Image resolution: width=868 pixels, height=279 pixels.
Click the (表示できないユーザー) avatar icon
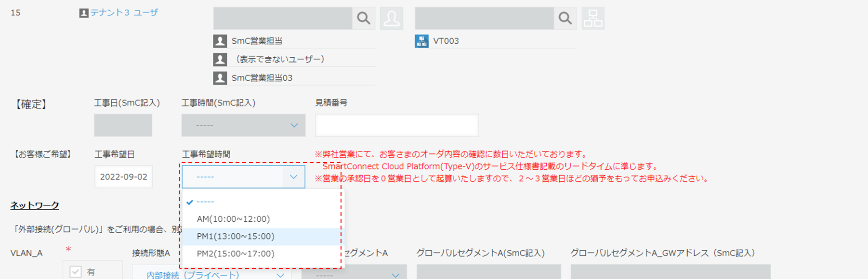click(220, 59)
